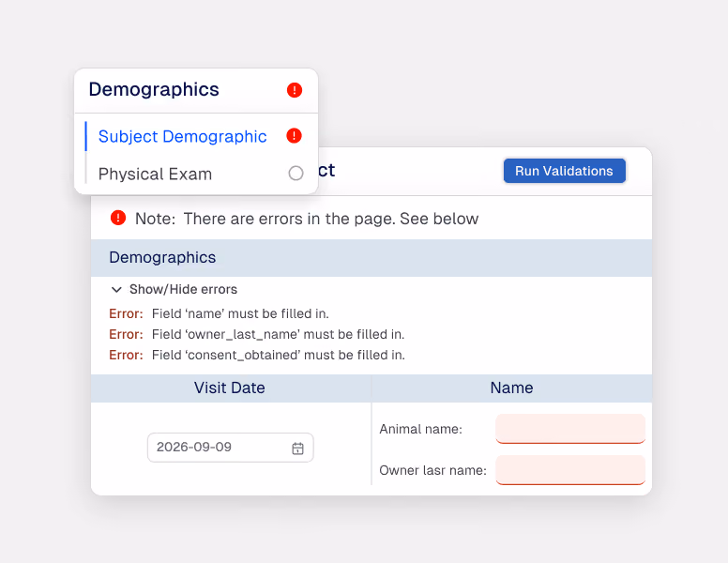Viewport: 728px width, 563px height.
Task: Open the Physical Exam form
Action: click(155, 175)
